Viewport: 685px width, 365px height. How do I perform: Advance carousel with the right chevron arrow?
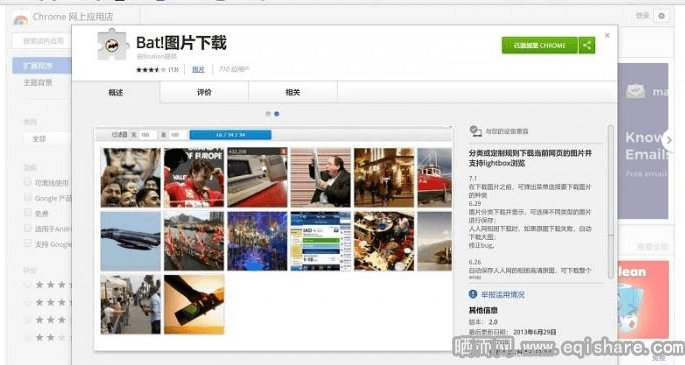[x=668, y=141]
